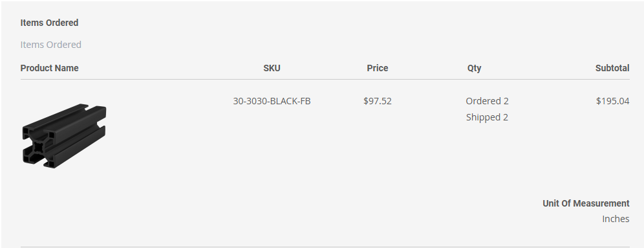This screenshot has width=644, height=248.
Task: Click the front end face of the extrusion image
Action: pos(39,147)
